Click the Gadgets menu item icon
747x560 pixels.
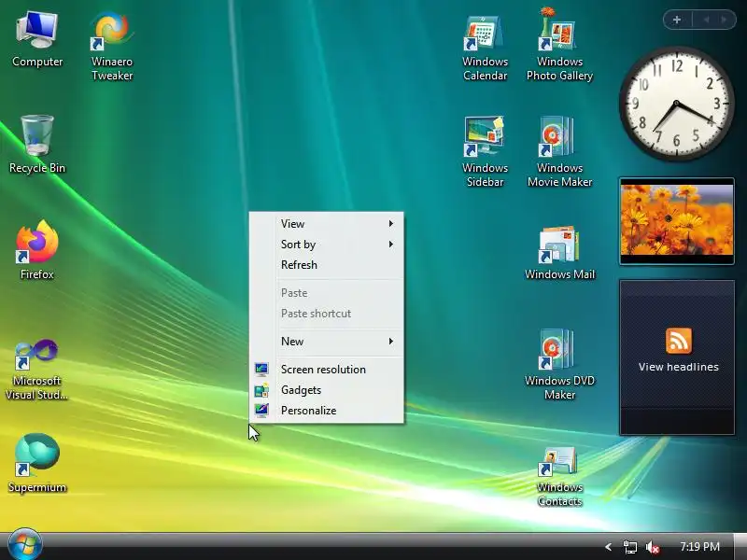pyautogui.click(x=261, y=390)
